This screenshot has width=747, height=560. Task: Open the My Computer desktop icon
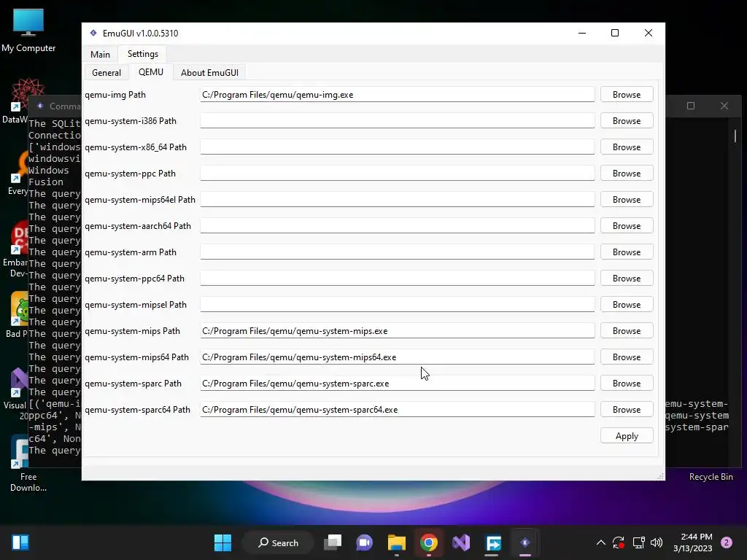(x=28, y=30)
